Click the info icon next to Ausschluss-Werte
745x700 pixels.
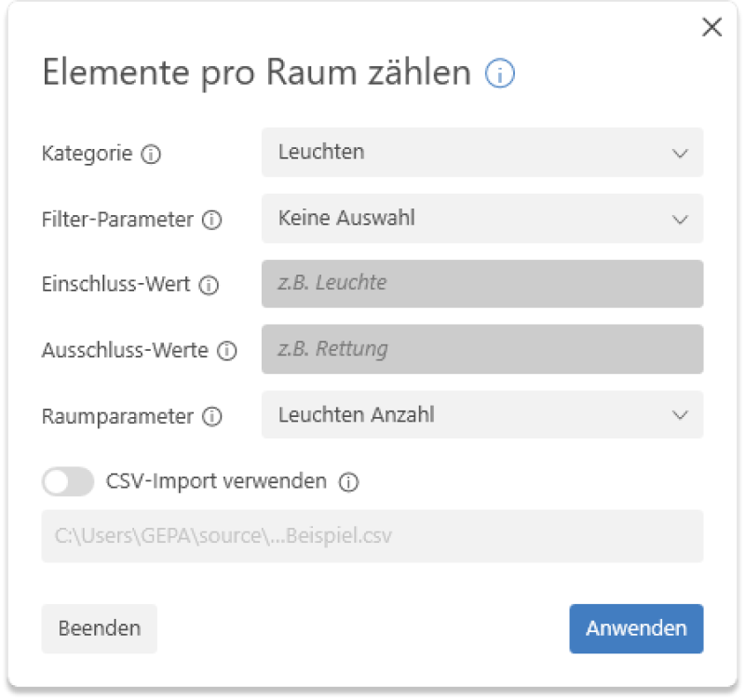(x=226, y=352)
